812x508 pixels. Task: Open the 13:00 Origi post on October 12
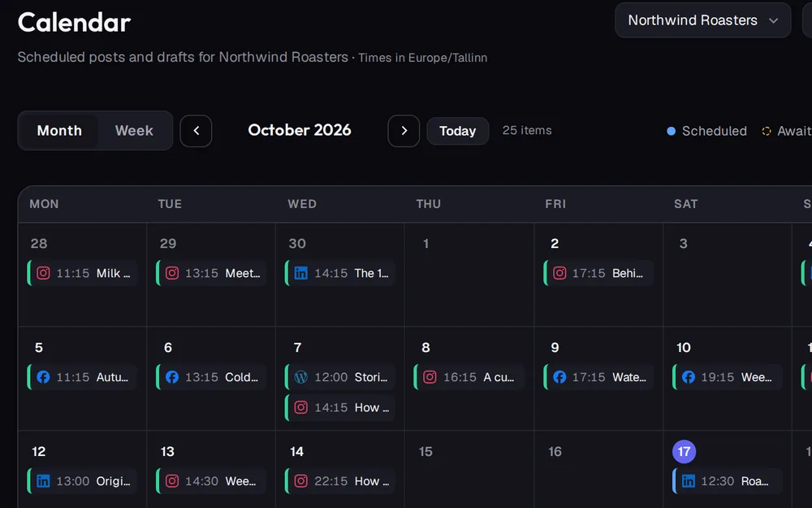coord(83,481)
